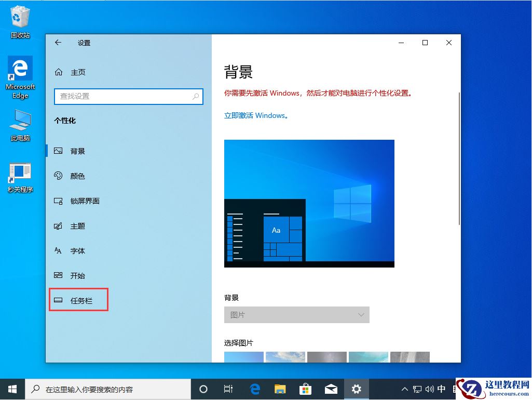Screen dimensions: 532x400
Task: Select the first image under 选择图片
Action: pyautogui.click(x=243, y=358)
